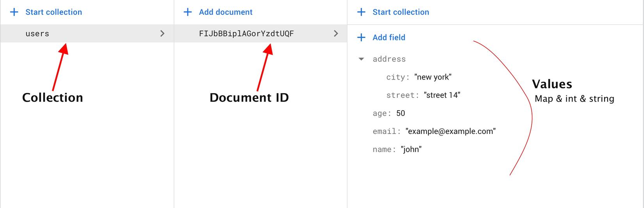
Task: Click Start collection in the document panel
Action: click(400, 12)
